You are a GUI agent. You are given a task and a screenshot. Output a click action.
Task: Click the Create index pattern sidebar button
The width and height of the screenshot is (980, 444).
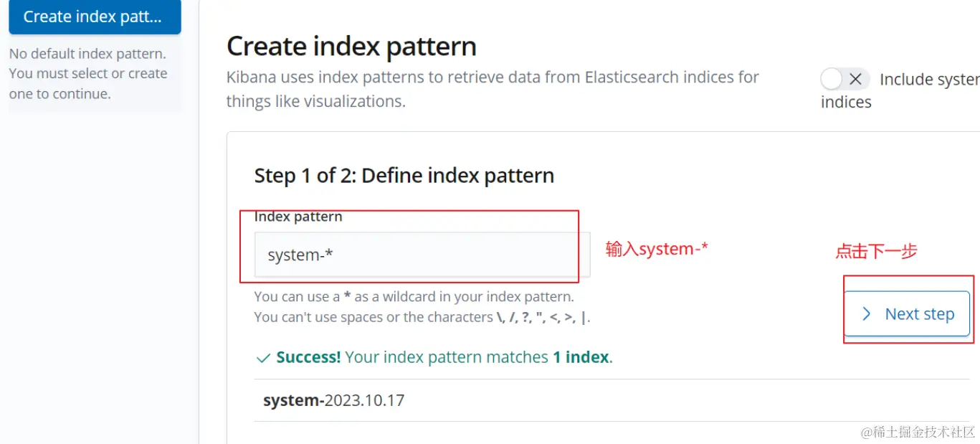tap(94, 16)
